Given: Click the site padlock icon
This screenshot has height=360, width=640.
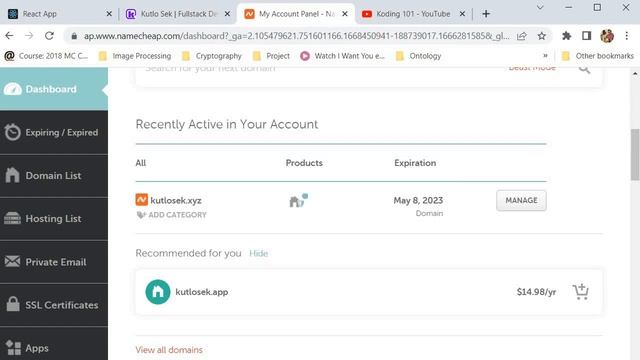Looking at the screenshot, I should 74,36.
